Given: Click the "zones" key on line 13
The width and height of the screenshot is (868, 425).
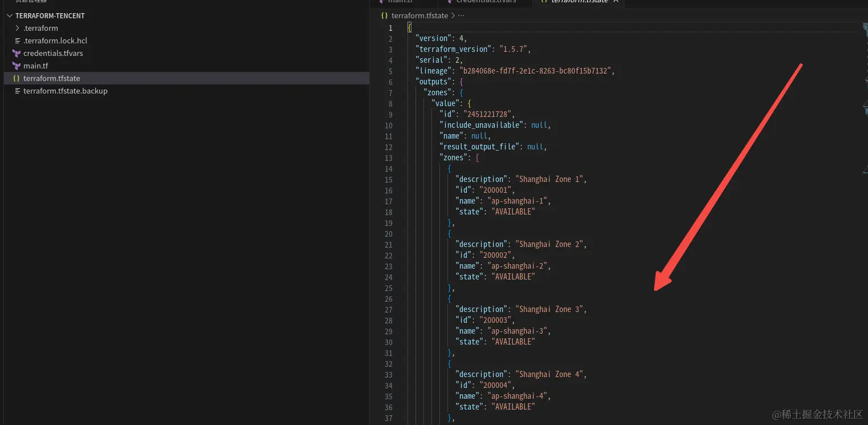Looking at the screenshot, I should (454, 157).
